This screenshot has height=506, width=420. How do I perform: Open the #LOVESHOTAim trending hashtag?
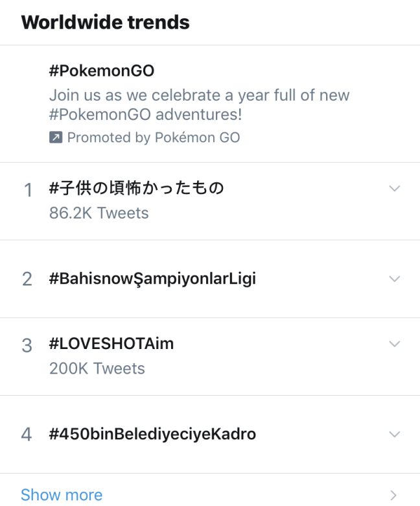click(x=111, y=344)
